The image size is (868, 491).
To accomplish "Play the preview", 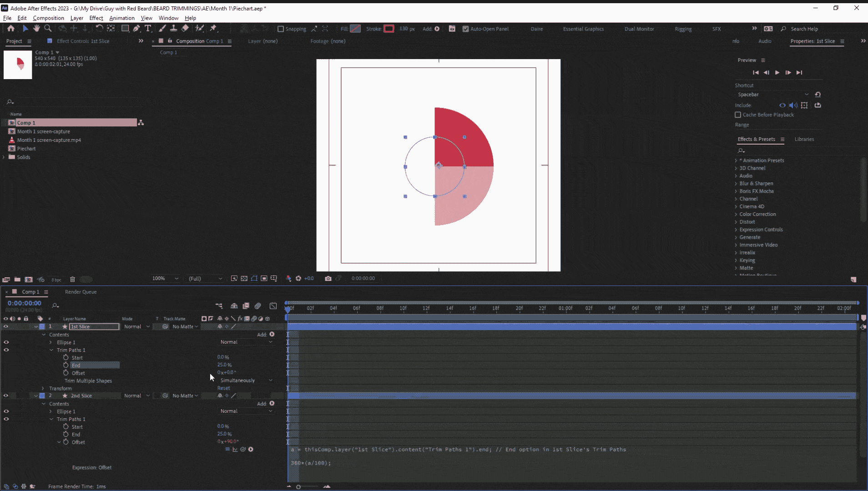I will point(777,72).
